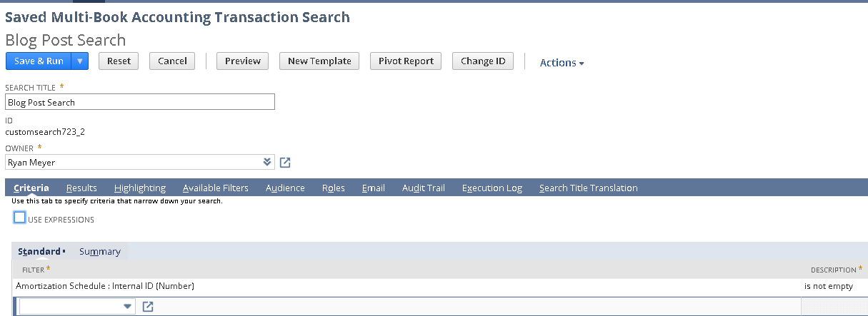
Task: Open the Summary subtab
Action: [x=100, y=252]
